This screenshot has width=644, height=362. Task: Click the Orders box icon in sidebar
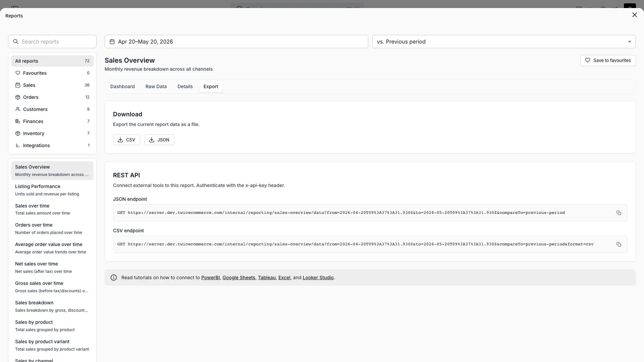pyautogui.click(x=18, y=97)
